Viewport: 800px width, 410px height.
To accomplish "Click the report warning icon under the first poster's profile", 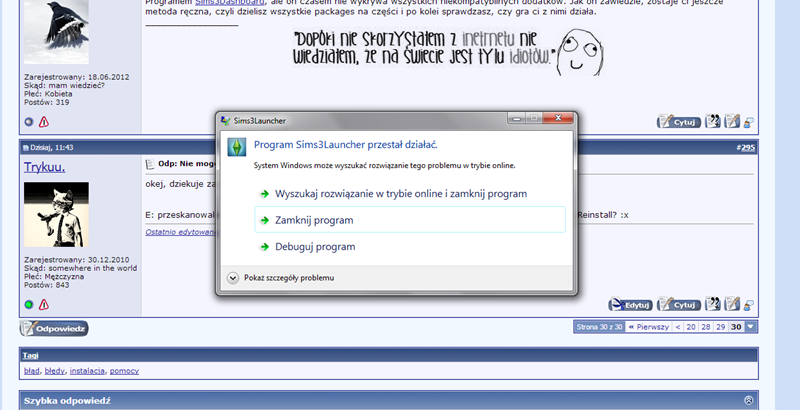I will tap(44, 121).
